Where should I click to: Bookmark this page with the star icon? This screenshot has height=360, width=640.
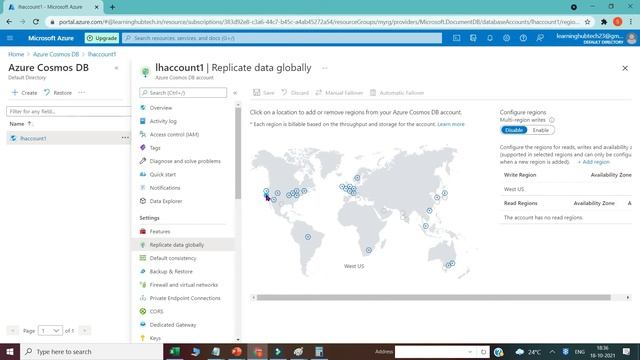coord(587,22)
